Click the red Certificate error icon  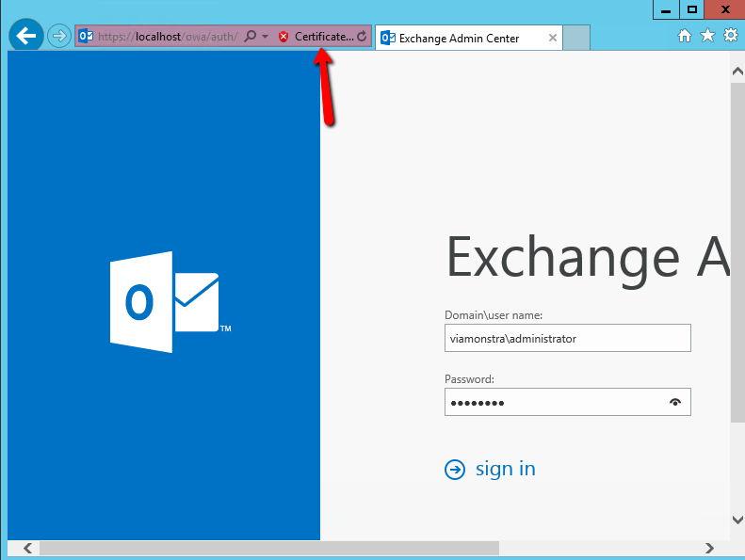(283, 37)
